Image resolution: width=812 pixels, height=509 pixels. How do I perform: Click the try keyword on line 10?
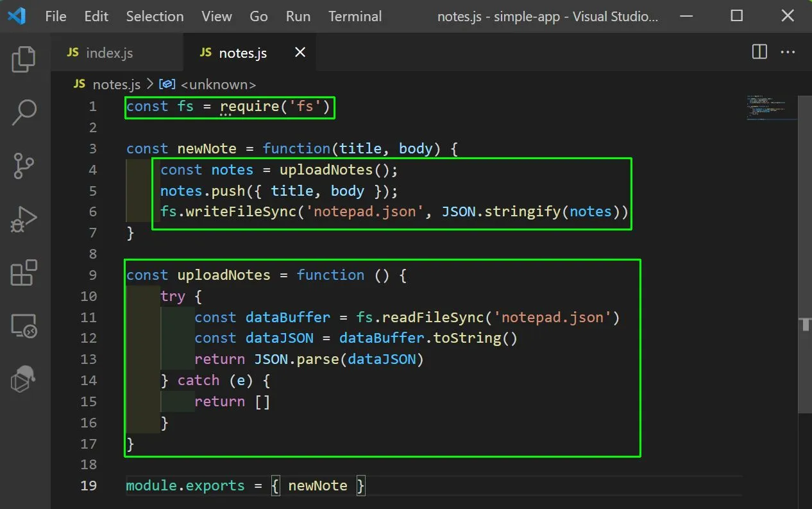click(x=173, y=296)
